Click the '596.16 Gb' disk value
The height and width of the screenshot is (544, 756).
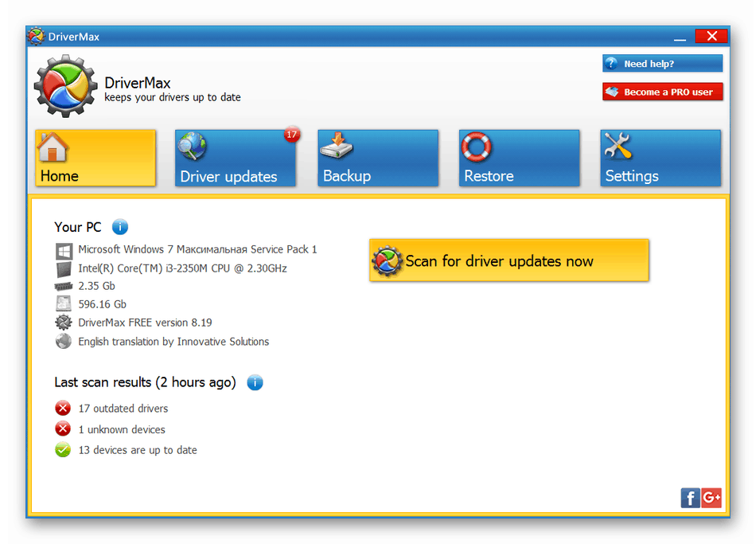102,304
